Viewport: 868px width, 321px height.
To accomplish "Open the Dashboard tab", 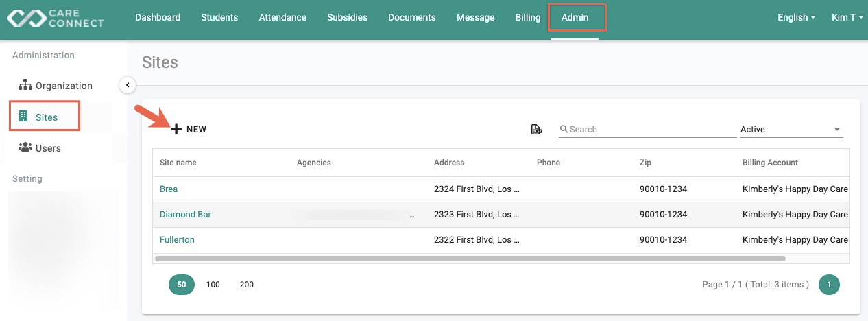I will point(158,17).
